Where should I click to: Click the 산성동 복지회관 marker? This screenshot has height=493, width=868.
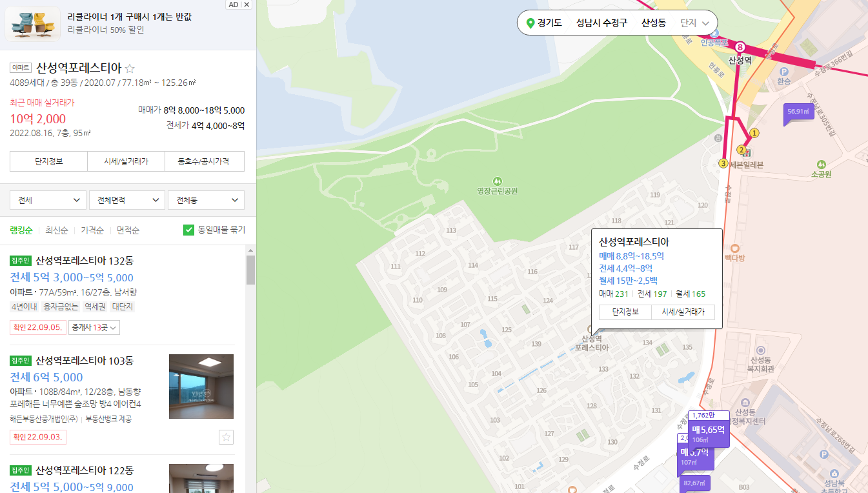(760, 349)
